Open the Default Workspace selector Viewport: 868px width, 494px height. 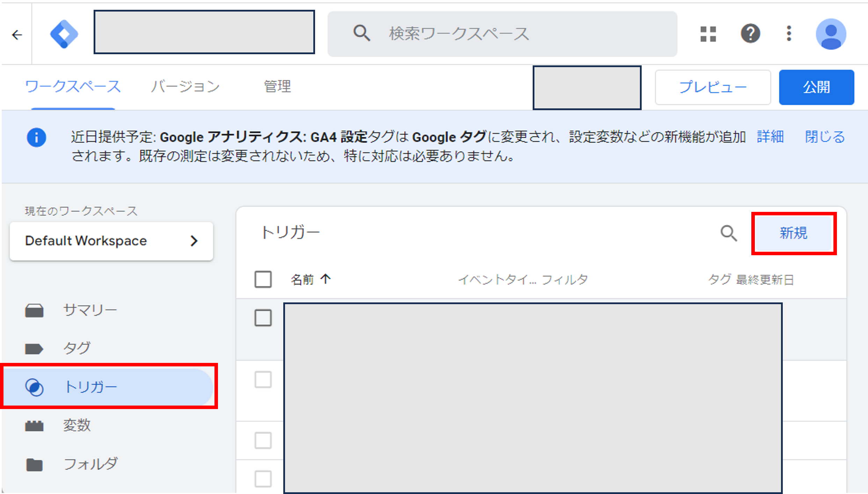(x=111, y=241)
